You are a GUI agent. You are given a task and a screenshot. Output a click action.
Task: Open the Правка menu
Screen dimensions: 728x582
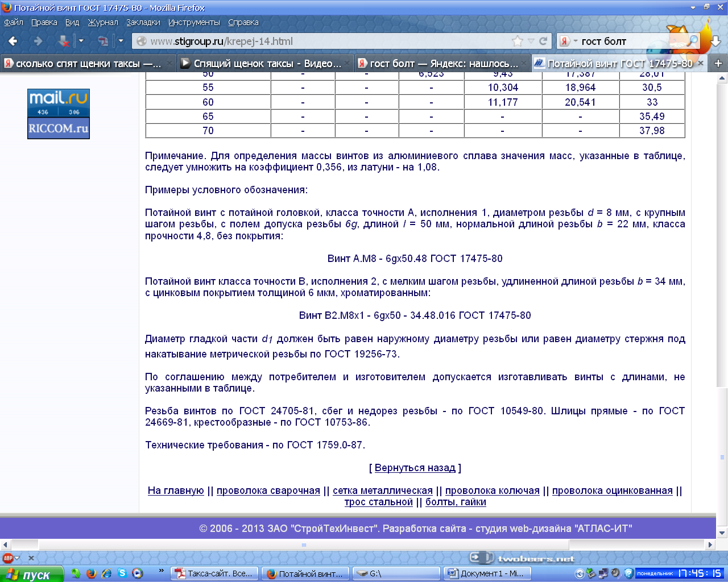[x=44, y=22]
